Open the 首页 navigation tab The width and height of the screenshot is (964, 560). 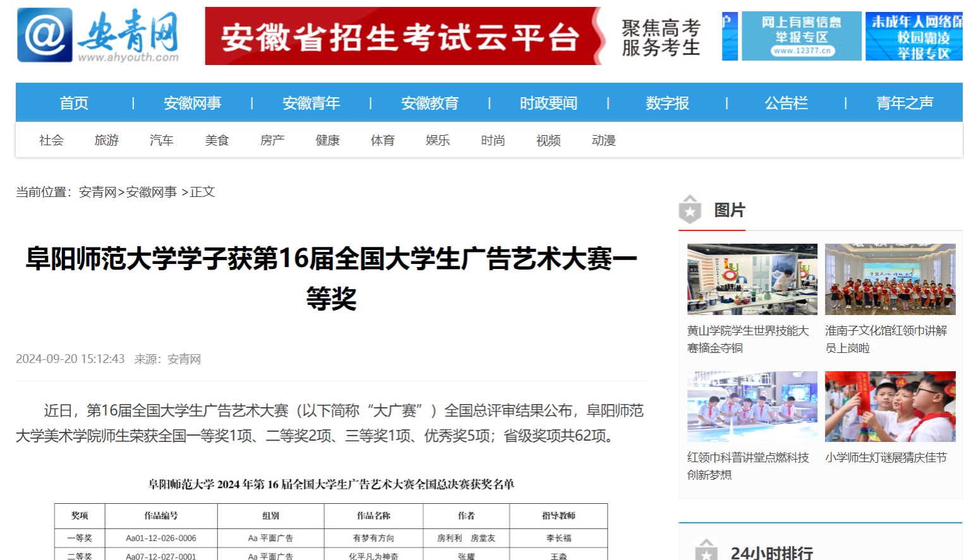[x=74, y=103]
